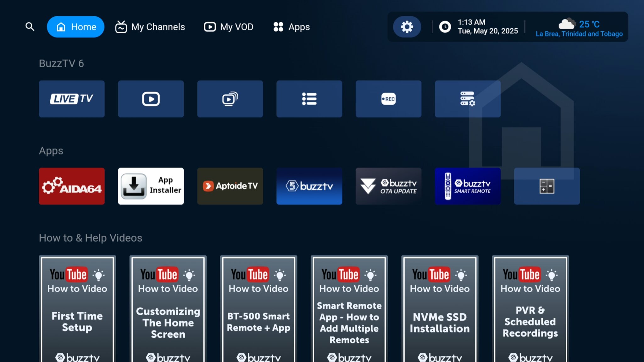Screen dimensions: 644x362
Task: Switch to the Apps tab
Action: (291, 27)
